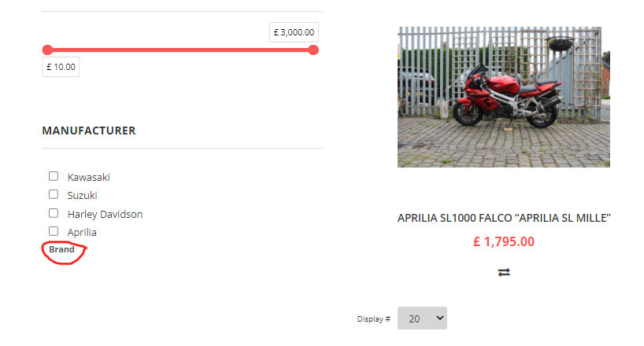Click the Harley Davidson label text
Viewport: 644px width, 346px height.
pyautogui.click(x=105, y=214)
